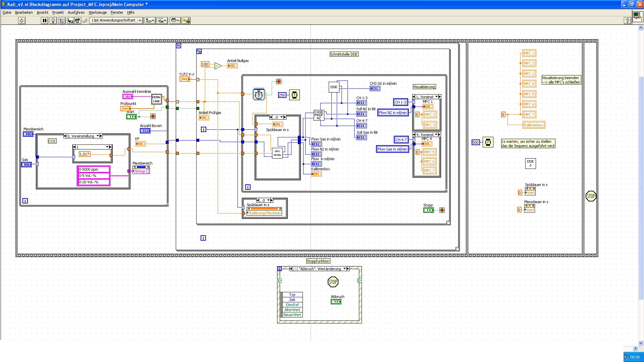Open the Align Objects dropdown
The width and height of the screenshot is (644, 362).
150,20
